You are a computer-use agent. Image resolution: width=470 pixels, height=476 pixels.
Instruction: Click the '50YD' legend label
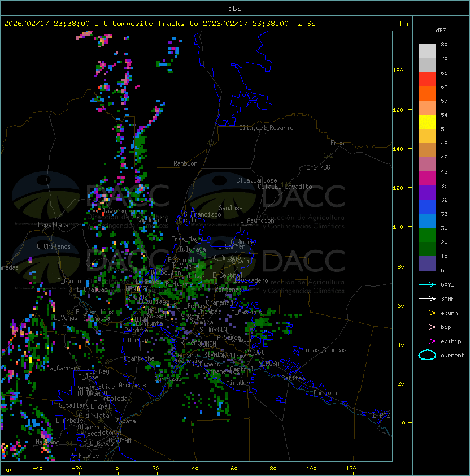[447, 285]
